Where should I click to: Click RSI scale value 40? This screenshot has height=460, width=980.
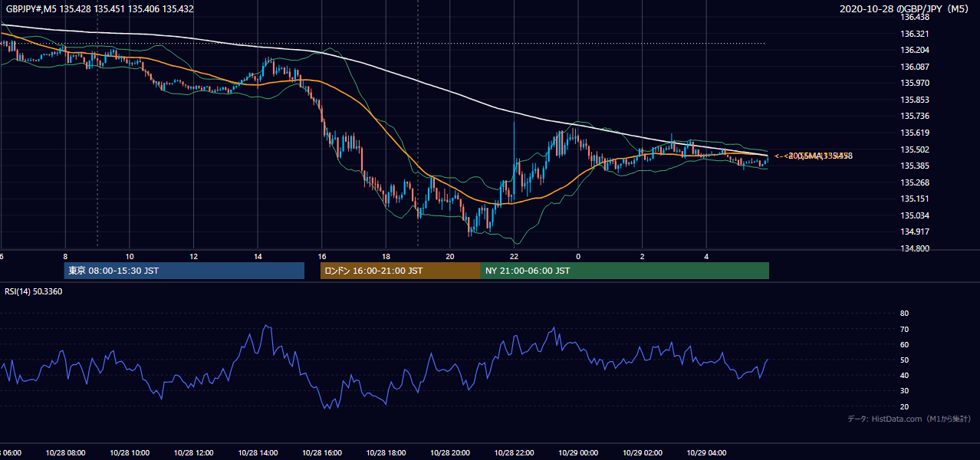point(904,375)
